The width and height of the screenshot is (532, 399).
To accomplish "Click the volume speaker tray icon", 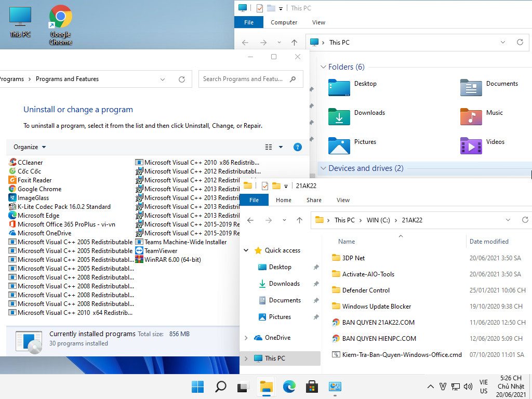I will pyautogui.click(x=468, y=387).
